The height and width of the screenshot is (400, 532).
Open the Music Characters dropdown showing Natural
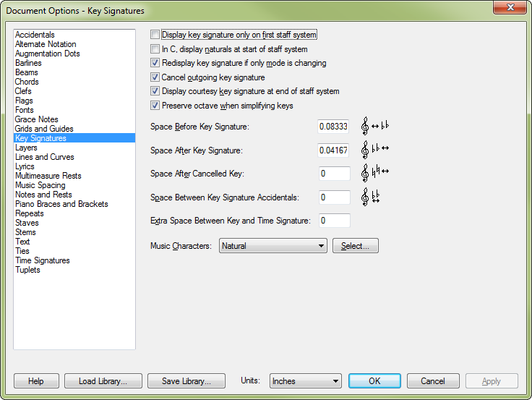[x=273, y=245]
